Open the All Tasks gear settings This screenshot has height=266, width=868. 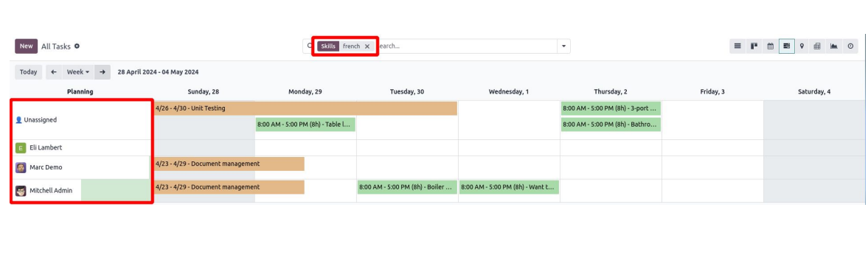click(x=77, y=46)
